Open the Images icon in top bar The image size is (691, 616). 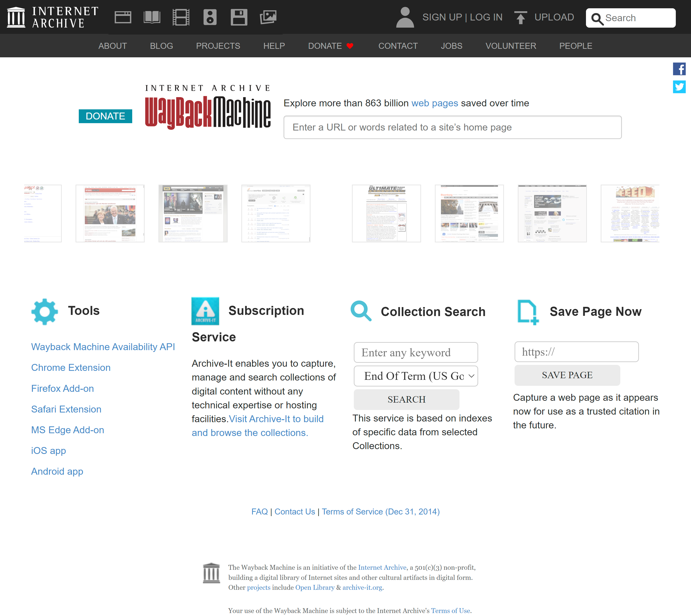pyautogui.click(x=268, y=17)
